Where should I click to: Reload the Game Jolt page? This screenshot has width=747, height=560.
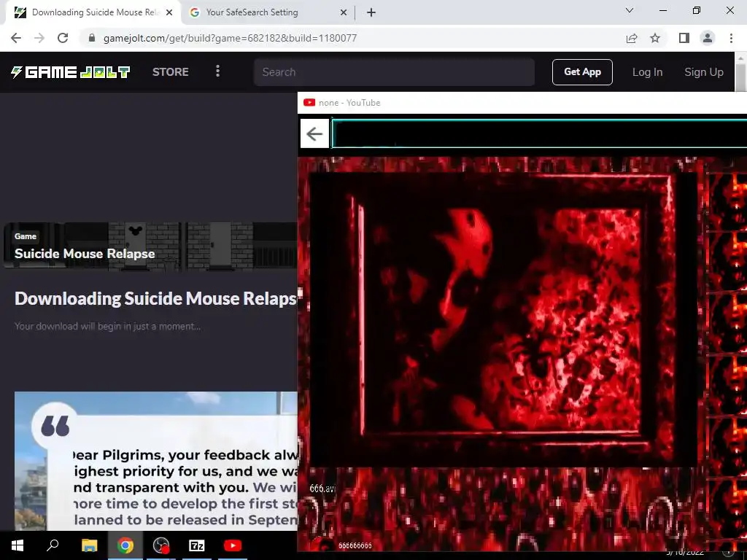(x=63, y=38)
